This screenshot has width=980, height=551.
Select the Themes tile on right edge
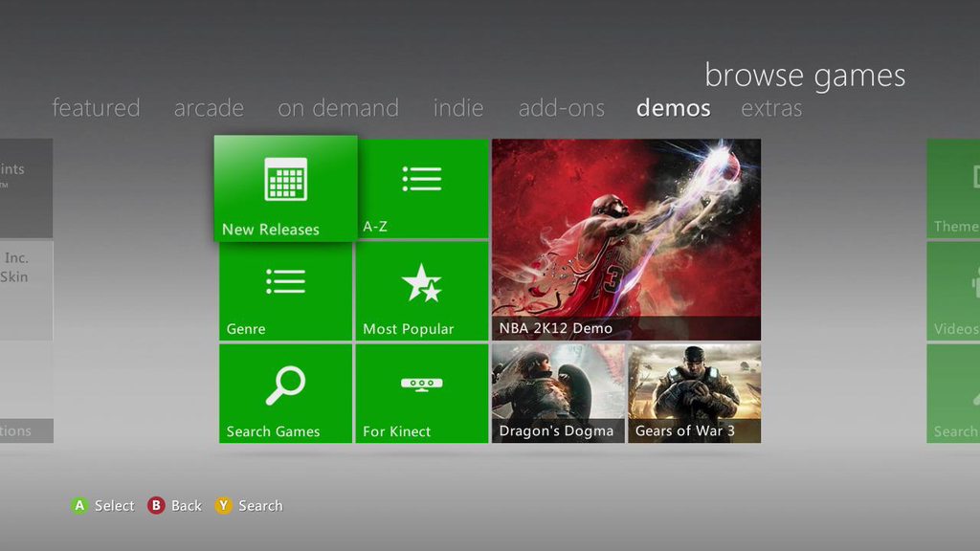click(953, 188)
